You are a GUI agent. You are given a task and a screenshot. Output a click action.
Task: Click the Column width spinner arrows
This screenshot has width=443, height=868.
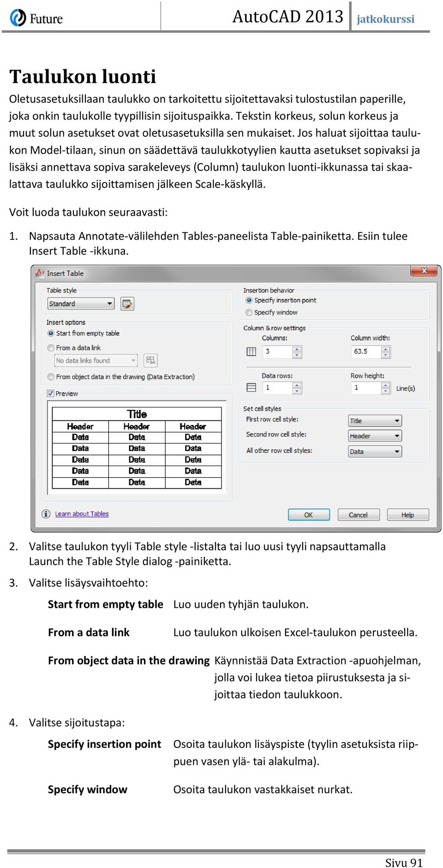(386, 352)
